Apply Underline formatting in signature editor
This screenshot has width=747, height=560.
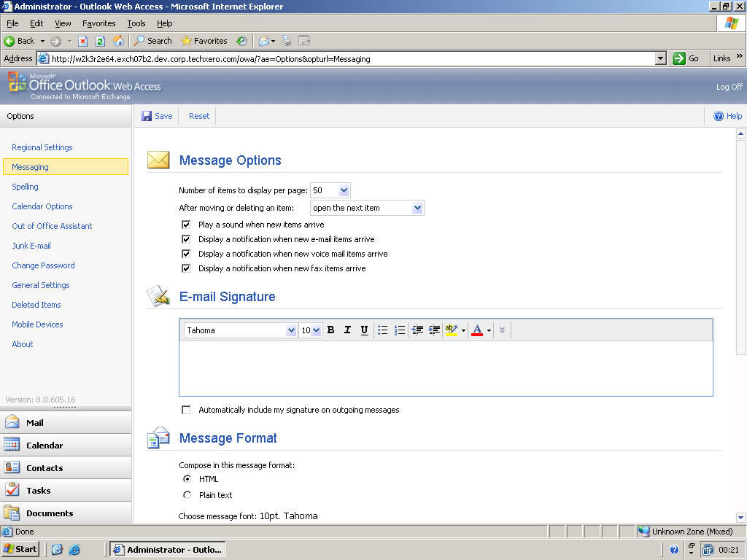click(x=364, y=330)
